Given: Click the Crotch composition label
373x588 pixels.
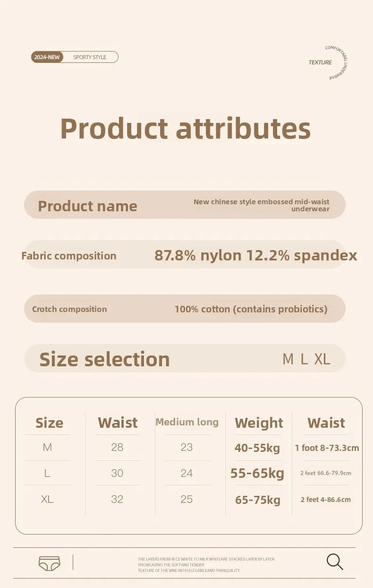Looking at the screenshot, I should [x=69, y=309].
